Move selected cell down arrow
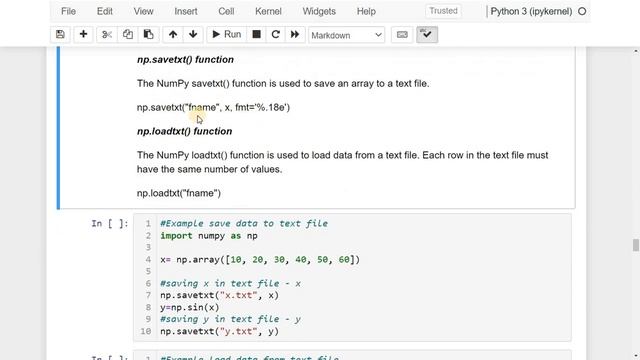Screen dimensions: 640x360 [x=193, y=35]
